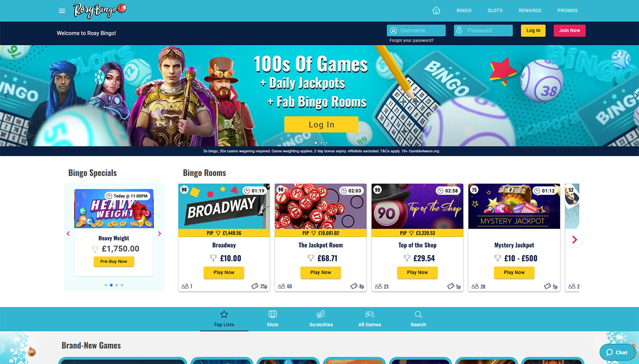Viewport: 639px width, 364px height.
Task: Open Top Lists star icon tab
Action: click(x=224, y=314)
